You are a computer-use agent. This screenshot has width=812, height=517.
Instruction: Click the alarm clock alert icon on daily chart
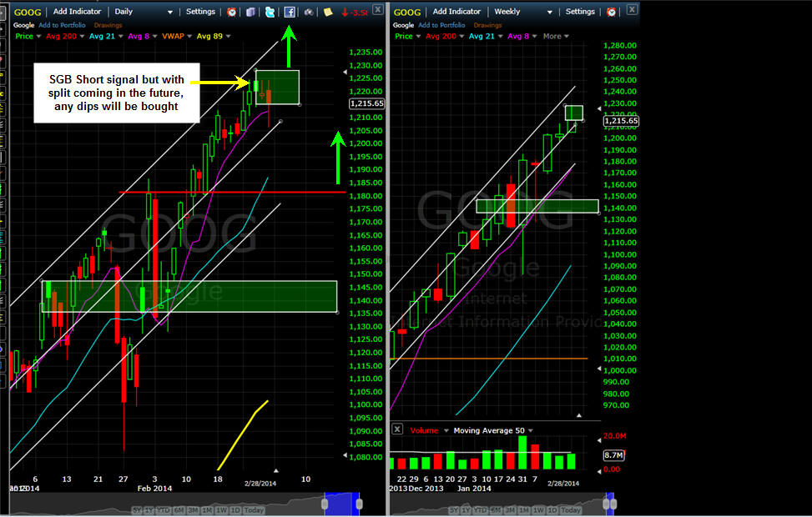tap(231, 12)
